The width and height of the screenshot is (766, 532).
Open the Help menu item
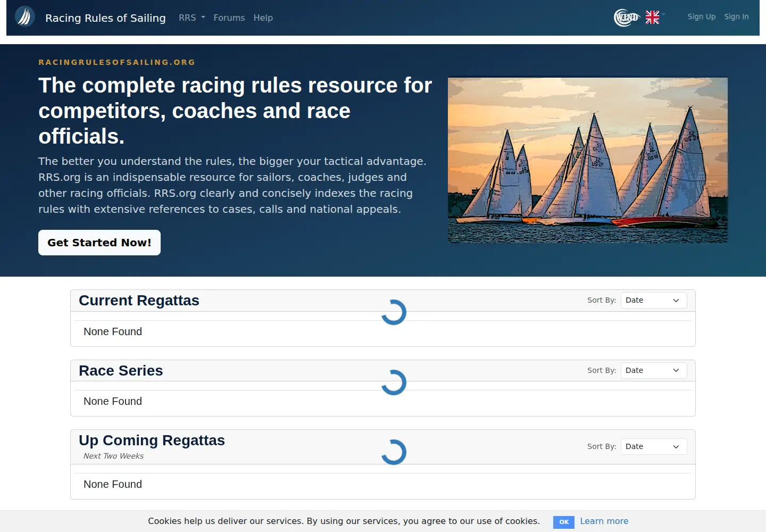(x=263, y=18)
